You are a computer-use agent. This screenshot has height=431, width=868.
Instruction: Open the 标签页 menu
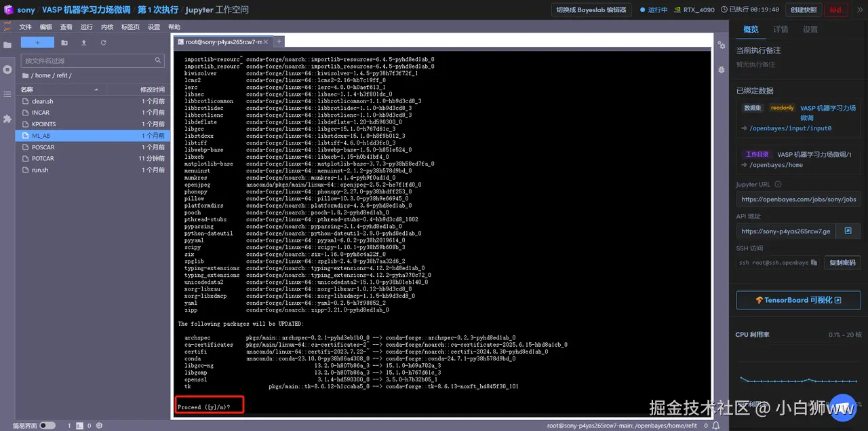pos(130,27)
